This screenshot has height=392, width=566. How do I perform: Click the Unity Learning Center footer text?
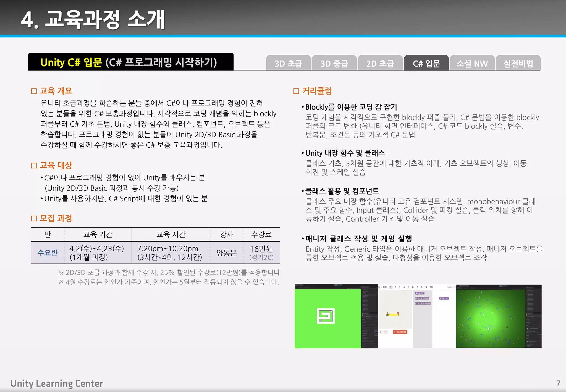point(57,383)
